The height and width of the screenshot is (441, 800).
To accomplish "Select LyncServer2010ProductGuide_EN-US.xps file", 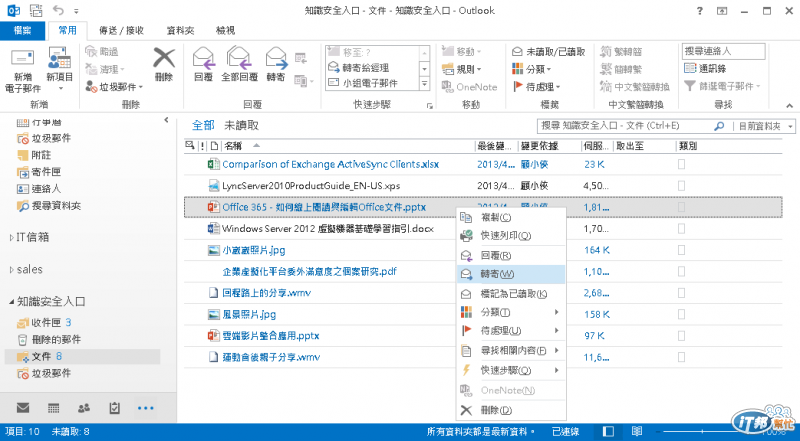I will tap(311, 186).
